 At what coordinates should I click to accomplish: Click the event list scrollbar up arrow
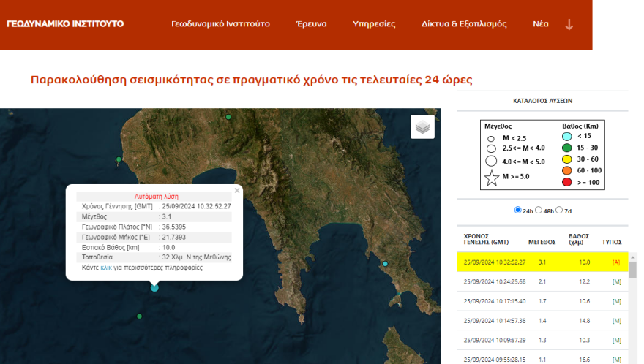click(x=633, y=257)
